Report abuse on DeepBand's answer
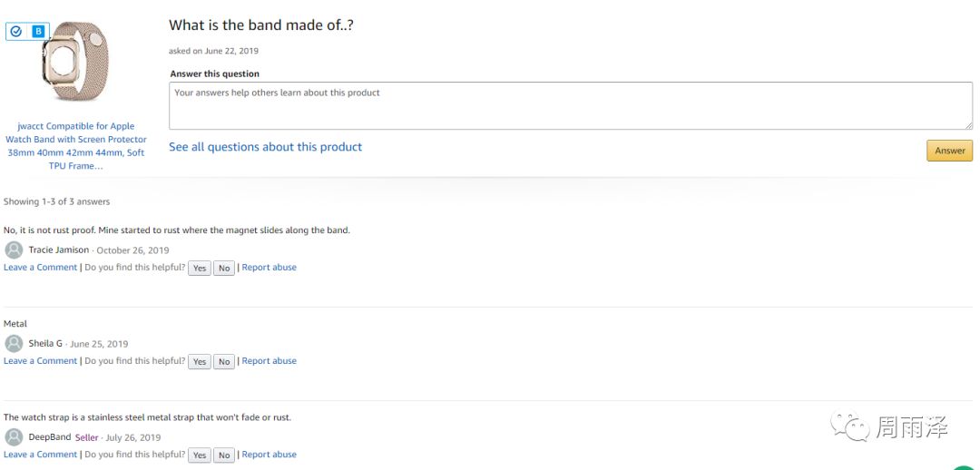 (269, 455)
